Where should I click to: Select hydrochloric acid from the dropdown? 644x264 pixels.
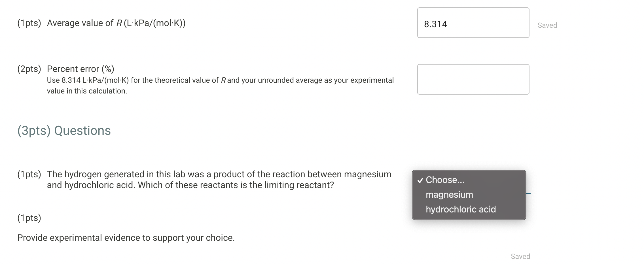coord(461,209)
